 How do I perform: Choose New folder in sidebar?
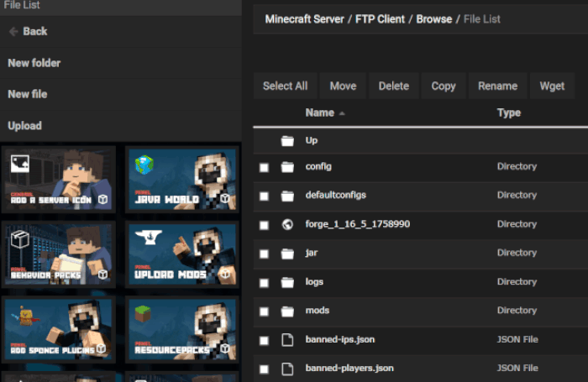point(121,63)
